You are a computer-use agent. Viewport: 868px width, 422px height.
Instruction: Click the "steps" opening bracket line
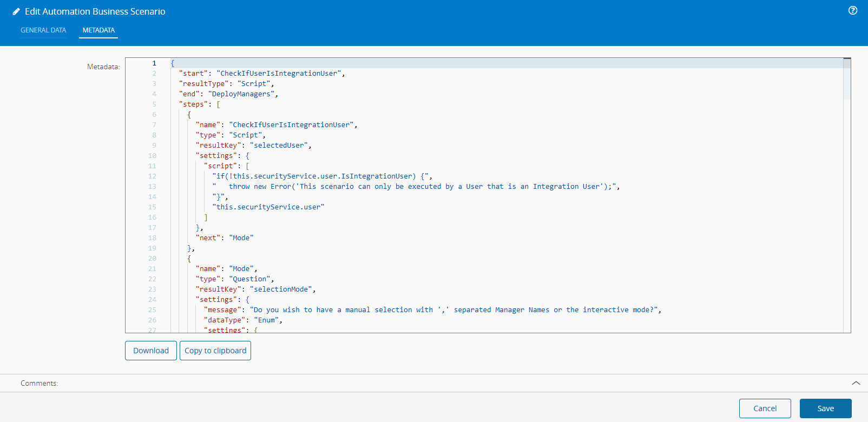199,104
